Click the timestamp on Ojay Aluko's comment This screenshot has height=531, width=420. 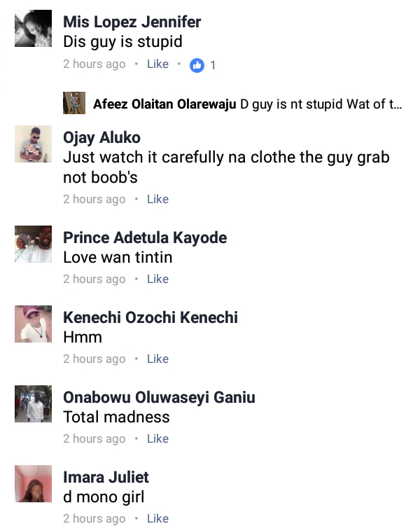(x=94, y=199)
